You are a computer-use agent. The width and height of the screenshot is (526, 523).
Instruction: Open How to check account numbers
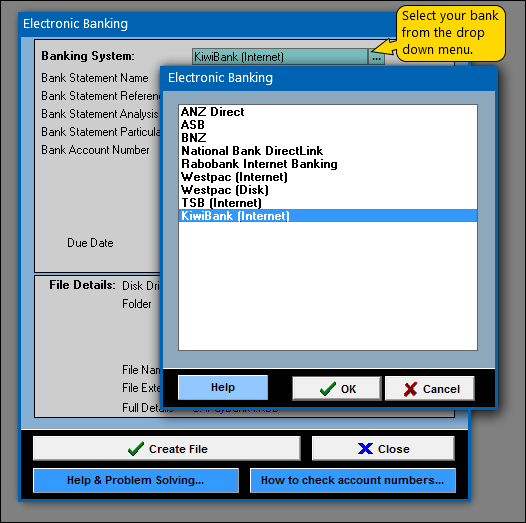[353, 480]
